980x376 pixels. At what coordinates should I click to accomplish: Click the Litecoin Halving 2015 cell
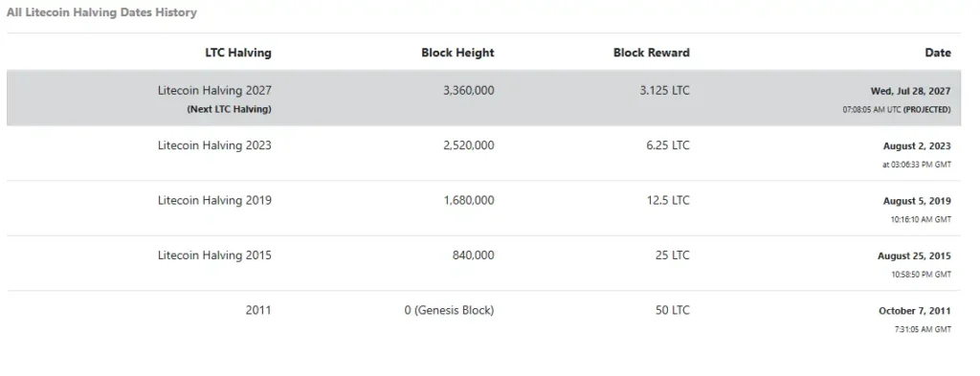[x=214, y=255]
